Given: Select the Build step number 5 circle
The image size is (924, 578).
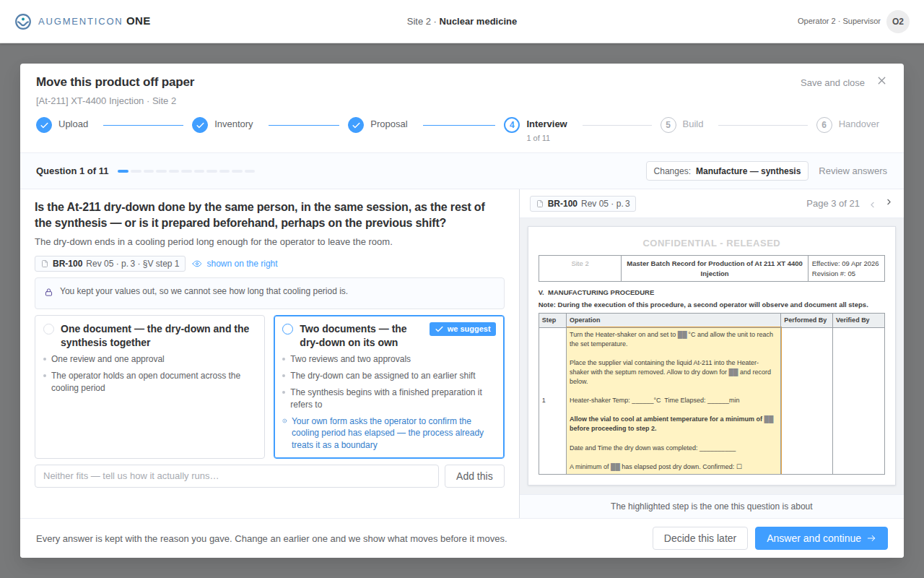Looking at the screenshot, I should coord(668,125).
